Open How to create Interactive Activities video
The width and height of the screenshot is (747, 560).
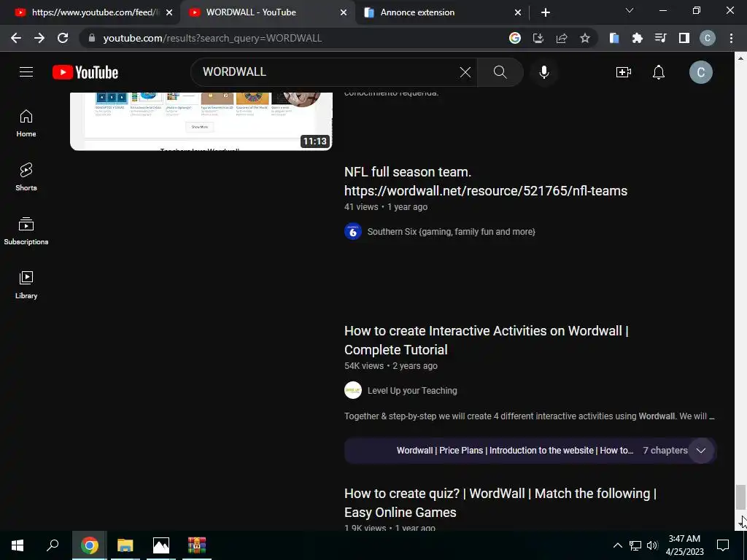click(487, 340)
